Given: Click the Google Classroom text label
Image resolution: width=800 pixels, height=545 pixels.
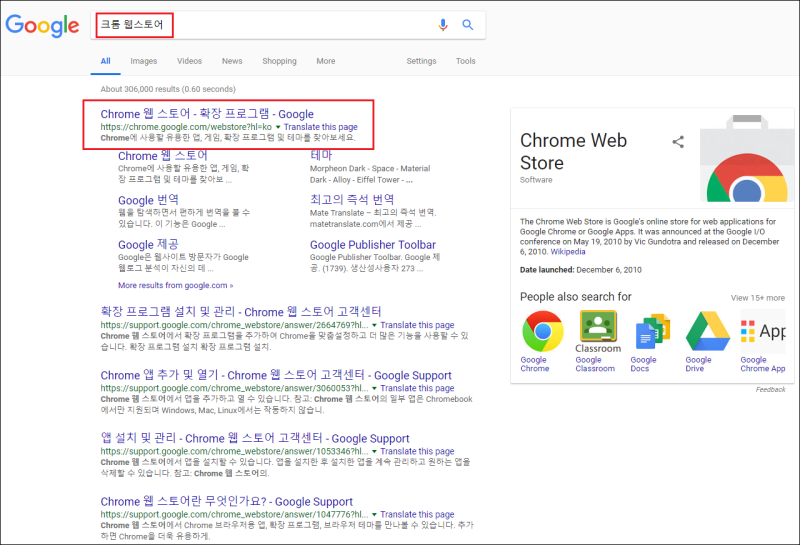Looking at the screenshot, I should [595, 364].
